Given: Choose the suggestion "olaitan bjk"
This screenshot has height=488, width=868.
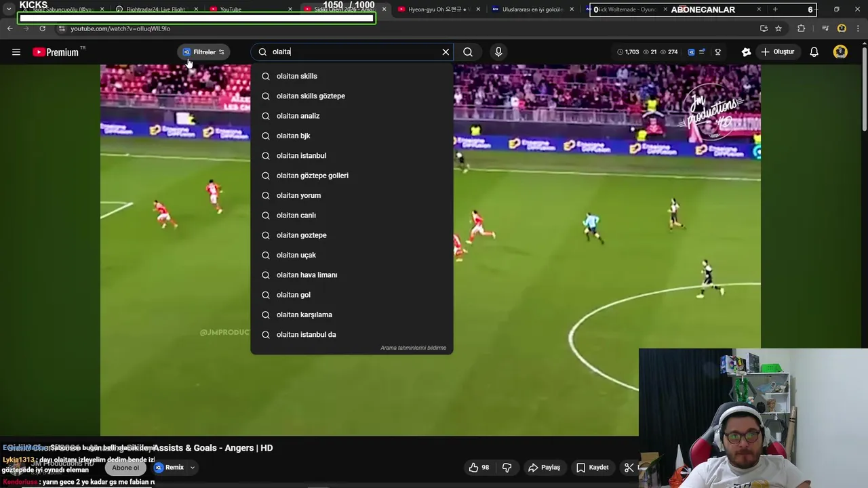Looking at the screenshot, I should (x=352, y=136).
